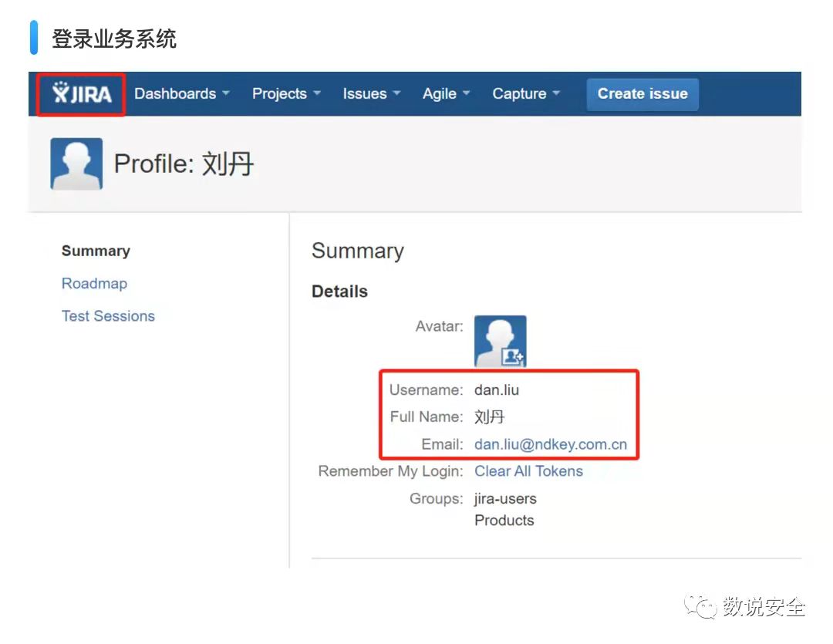Select the Products group text

click(x=504, y=520)
